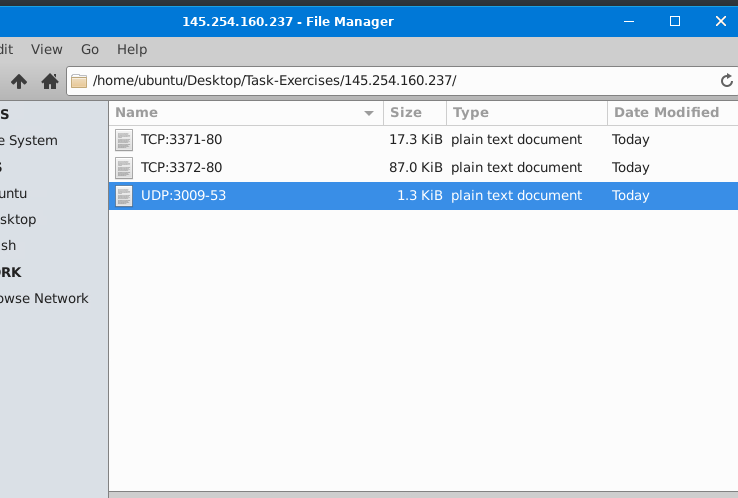Click the TCP:3371-80 file icon

coord(124,140)
